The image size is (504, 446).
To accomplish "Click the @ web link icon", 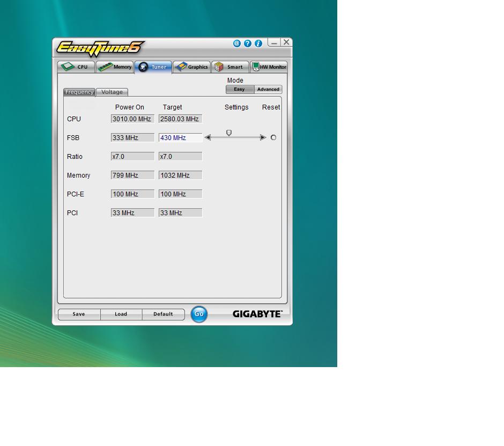I will (x=237, y=43).
